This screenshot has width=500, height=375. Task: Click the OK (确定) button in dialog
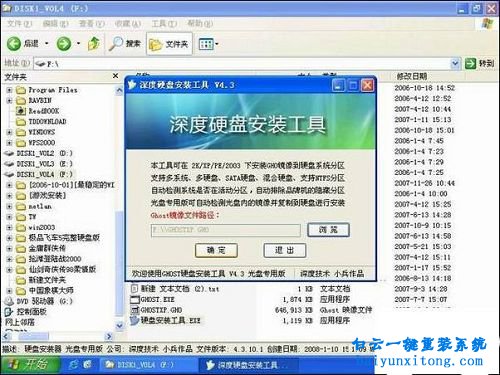click(x=216, y=250)
